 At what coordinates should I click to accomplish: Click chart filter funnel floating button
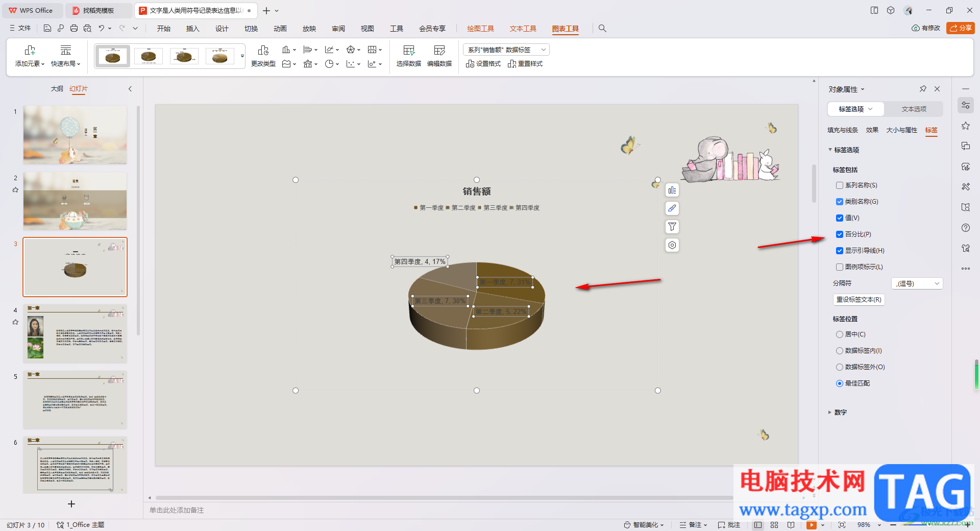pyautogui.click(x=672, y=227)
